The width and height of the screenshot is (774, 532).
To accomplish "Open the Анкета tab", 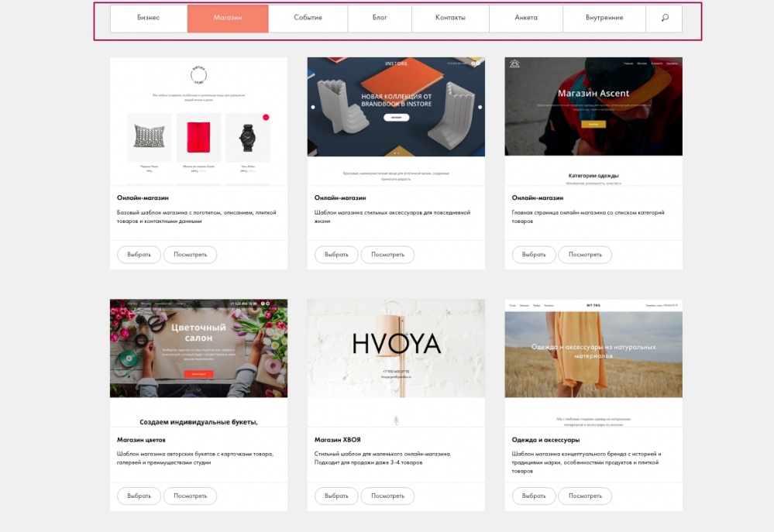I will (x=526, y=18).
